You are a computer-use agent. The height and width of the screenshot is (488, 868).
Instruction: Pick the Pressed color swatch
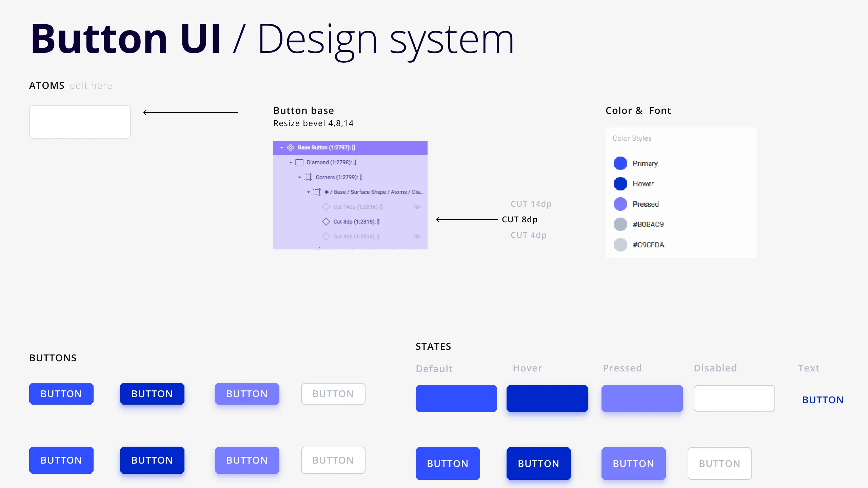tap(620, 204)
